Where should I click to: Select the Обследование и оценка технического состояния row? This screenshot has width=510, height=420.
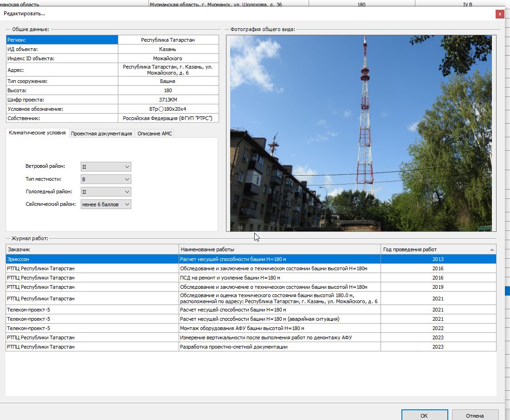[251, 299]
